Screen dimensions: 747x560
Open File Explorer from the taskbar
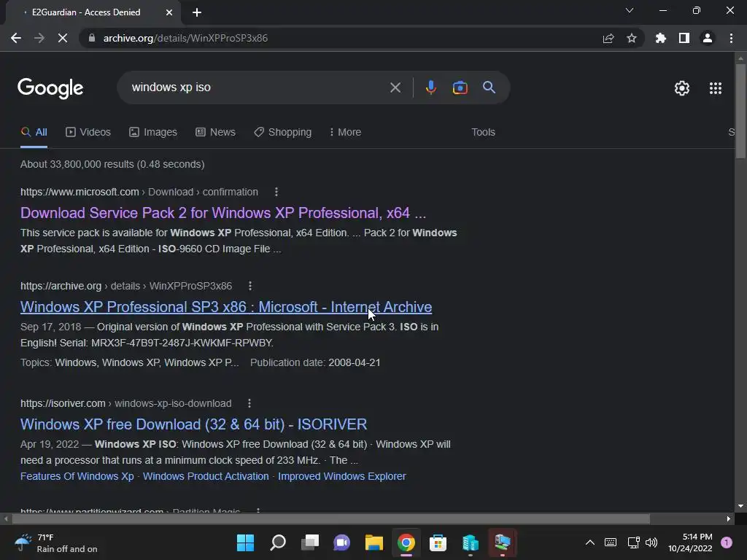click(374, 542)
